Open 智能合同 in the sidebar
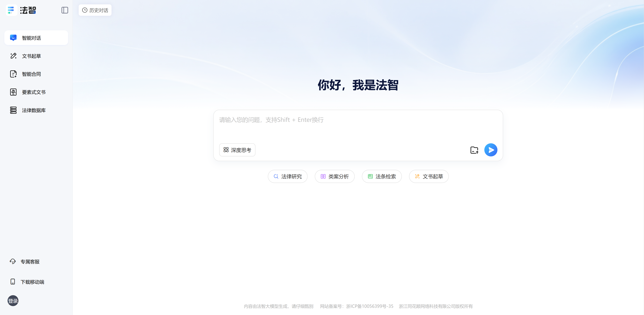 click(31, 74)
